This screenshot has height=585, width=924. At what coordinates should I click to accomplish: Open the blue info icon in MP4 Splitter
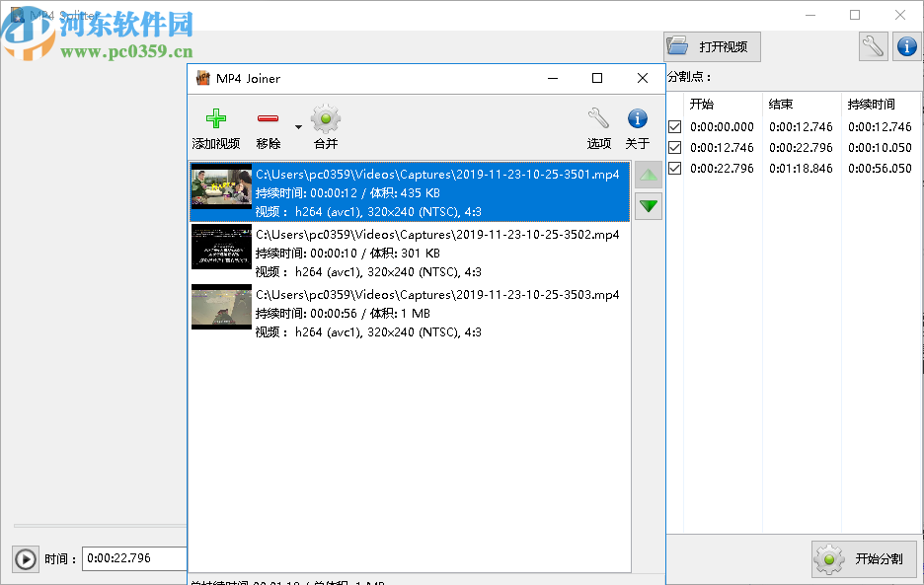click(x=907, y=45)
